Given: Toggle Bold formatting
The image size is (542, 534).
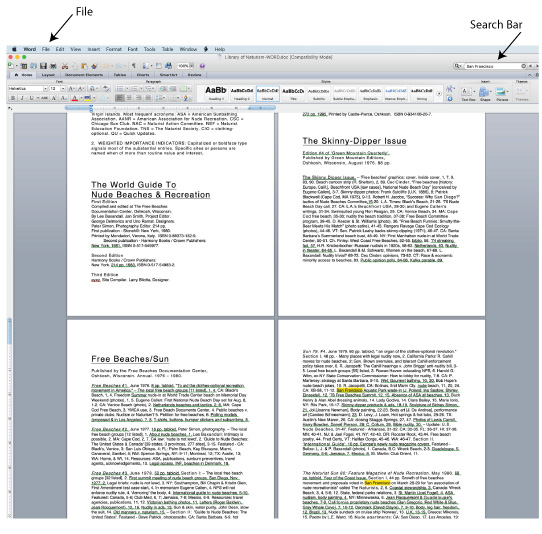Looking at the screenshot, I should pyautogui.click(x=13, y=98).
